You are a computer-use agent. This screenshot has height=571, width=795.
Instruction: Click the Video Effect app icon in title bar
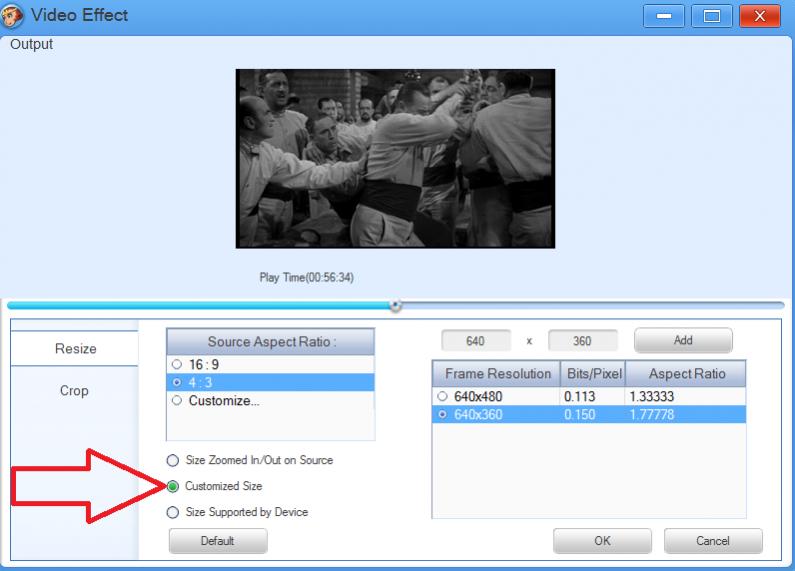(x=11, y=15)
